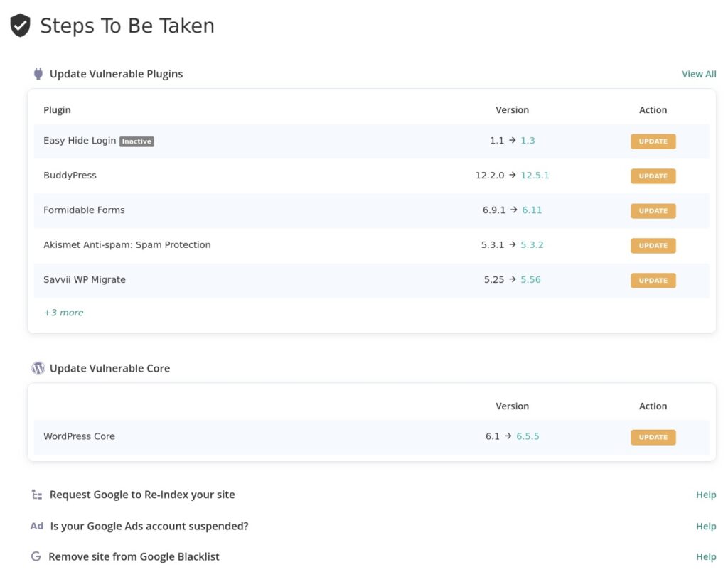This screenshot has height=572, width=728.
Task: Click the Steps To Be Taken title
Action: [x=127, y=26]
